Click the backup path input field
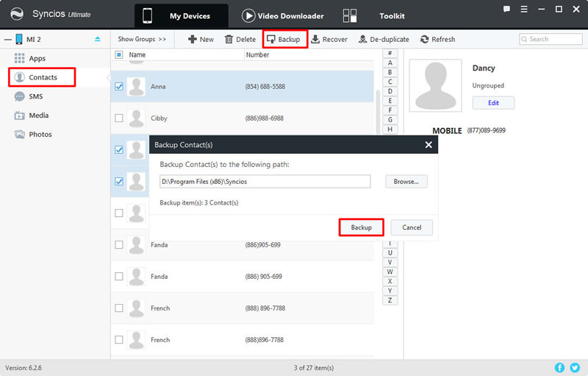 coord(265,182)
